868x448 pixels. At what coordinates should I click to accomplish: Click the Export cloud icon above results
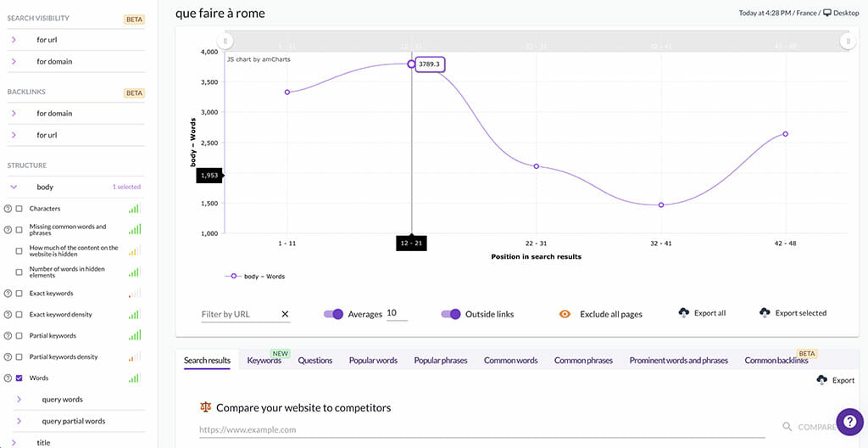[x=822, y=380]
